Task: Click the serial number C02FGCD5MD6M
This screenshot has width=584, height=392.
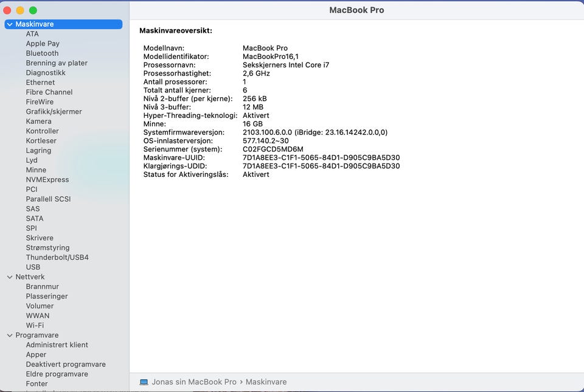Action: (x=273, y=149)
